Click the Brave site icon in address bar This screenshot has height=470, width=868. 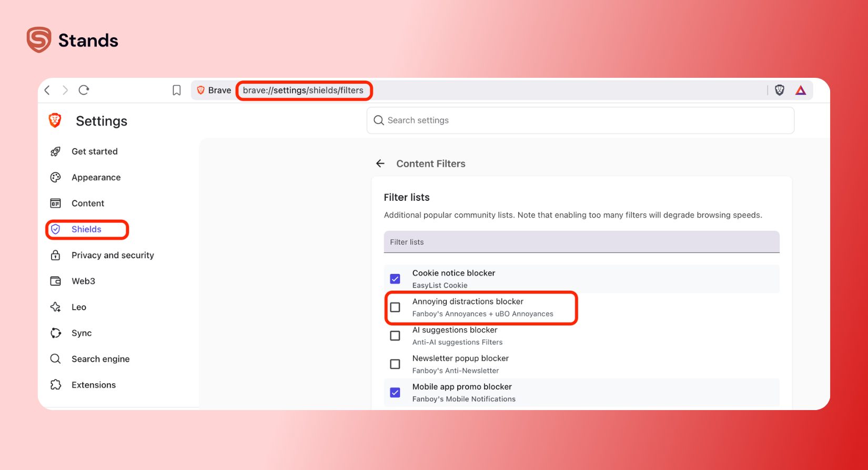tap(200, 90)
